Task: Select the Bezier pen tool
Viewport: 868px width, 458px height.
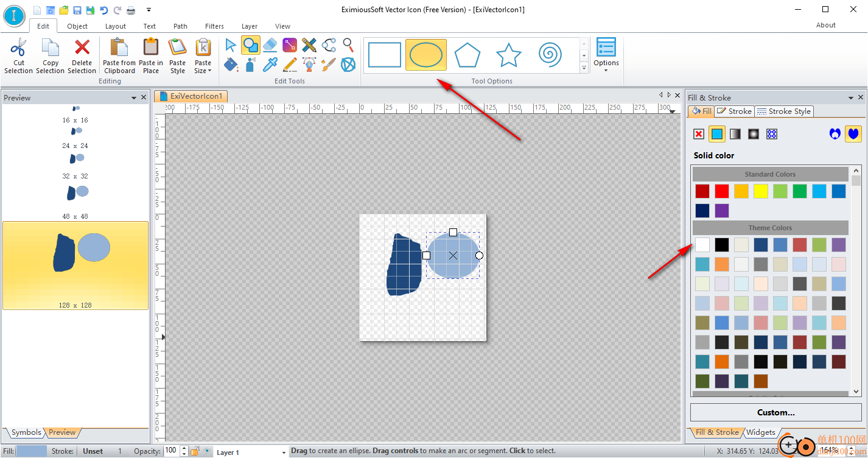Action: coord(309,64)
